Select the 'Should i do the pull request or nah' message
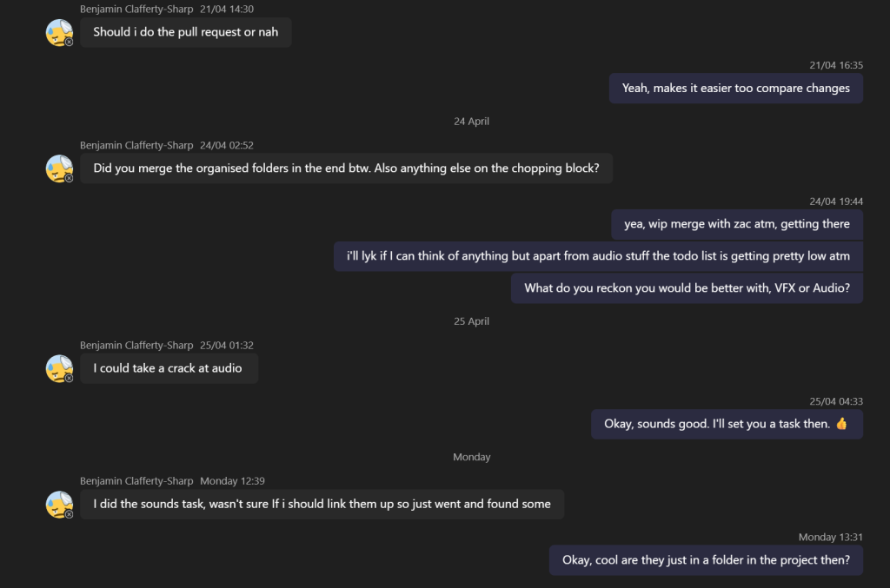The height and width of the screenshot is (588, 890). (186, 32)
